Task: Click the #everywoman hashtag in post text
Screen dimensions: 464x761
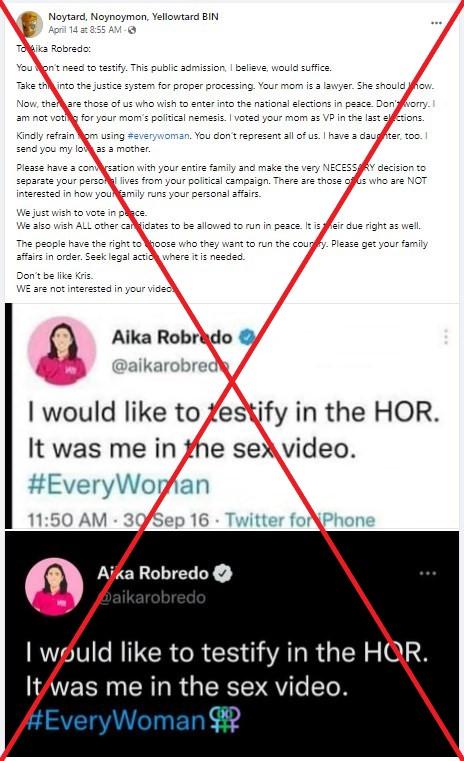Action: pyautogui.click(x=158, y=136)
